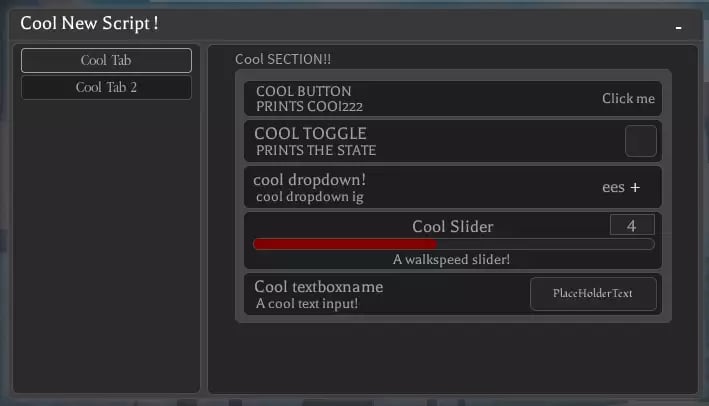
Task: Click the unfilled gray slider track
Action: [545, 244]
